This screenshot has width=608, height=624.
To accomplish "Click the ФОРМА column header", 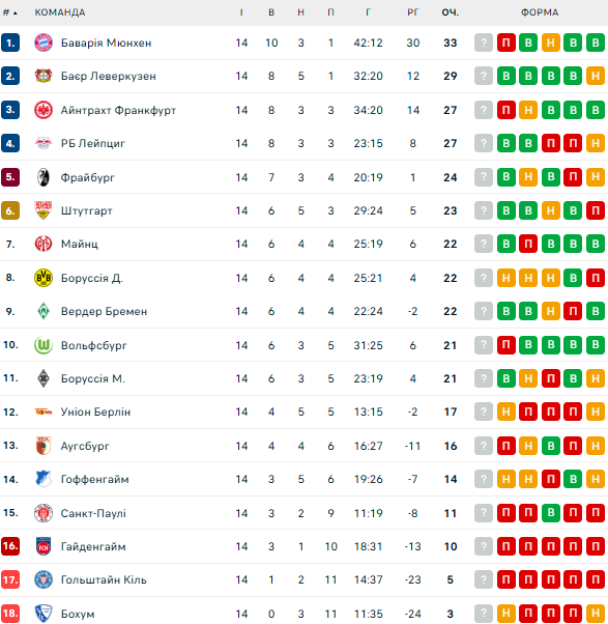I will click(540, 12).
